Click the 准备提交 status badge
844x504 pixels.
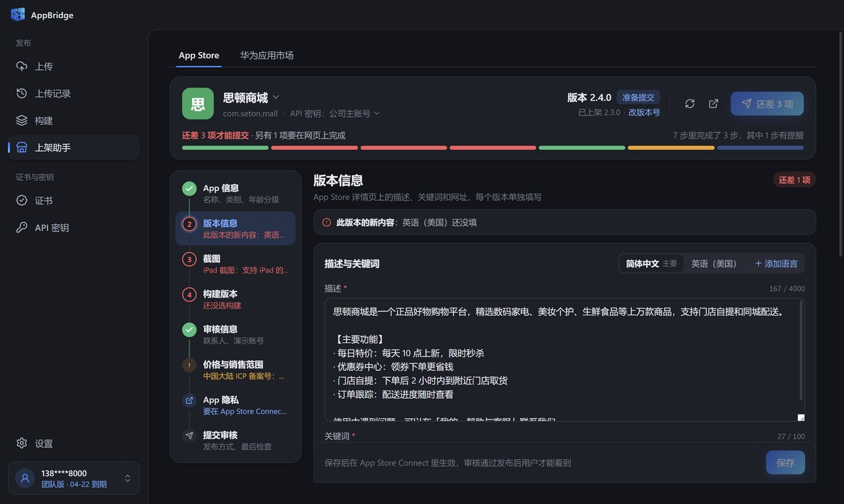point(638,98)
